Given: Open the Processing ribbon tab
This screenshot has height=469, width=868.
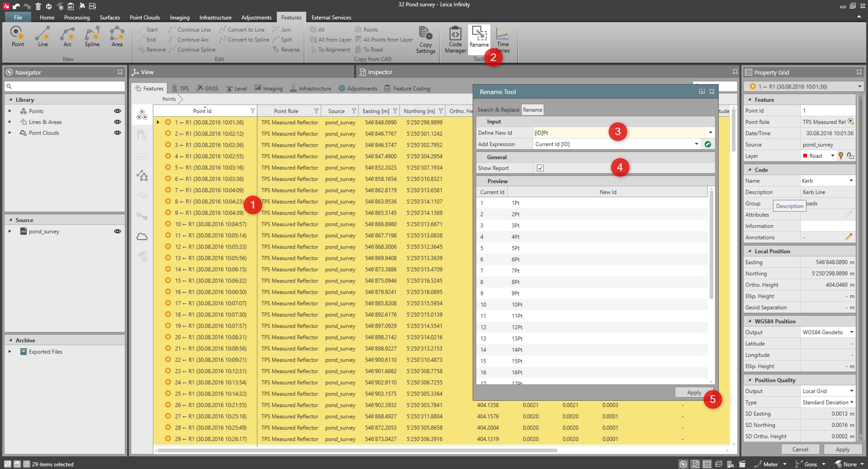Looking at the screenshot, I should [x=77, y=17].
